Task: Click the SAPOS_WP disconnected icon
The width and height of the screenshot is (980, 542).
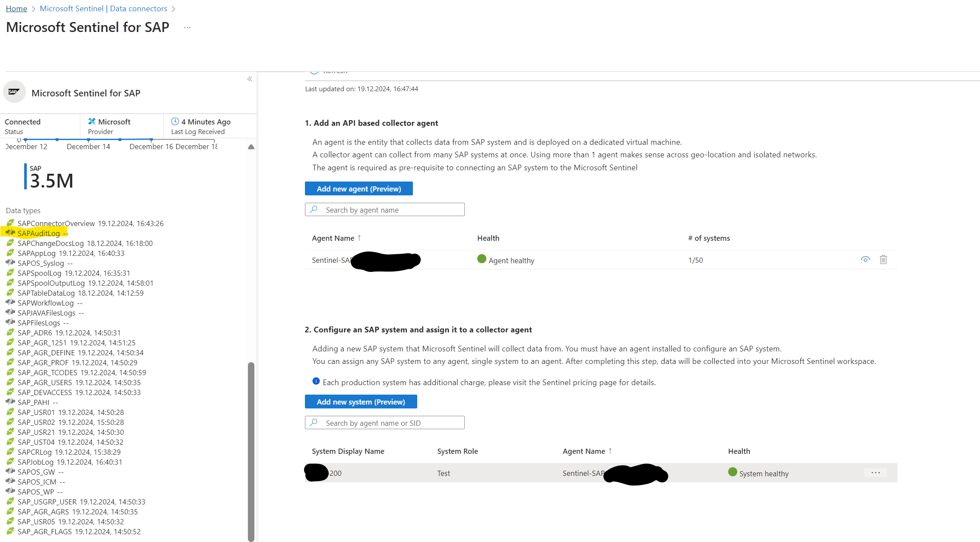Action: point(10,491)
